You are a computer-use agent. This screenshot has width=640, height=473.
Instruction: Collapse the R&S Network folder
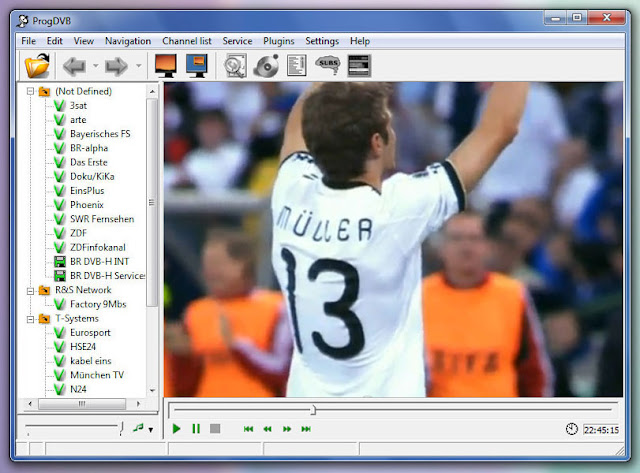click(x=30, y=291)
